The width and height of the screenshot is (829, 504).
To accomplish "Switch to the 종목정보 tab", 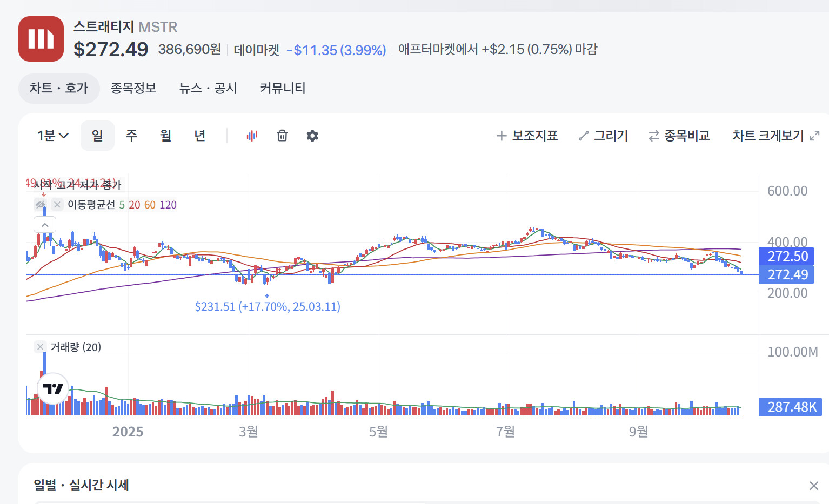I will click(133, 88).
